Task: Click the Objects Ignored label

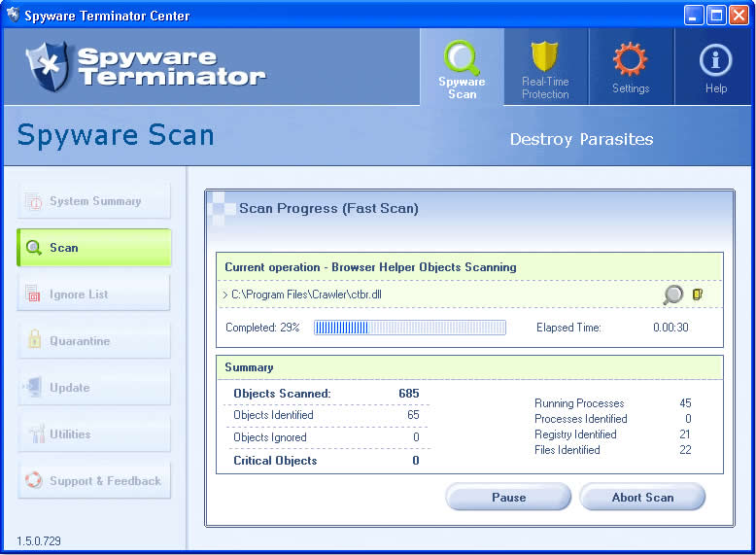Action: [x=270, y=437]
